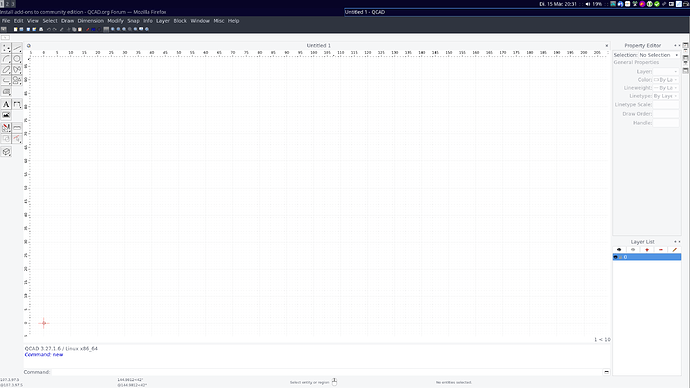Open the Modify menu
Image resolution: width=690 pixels, height=388 pixels.
pyautogui.click(x=115, y=21)
